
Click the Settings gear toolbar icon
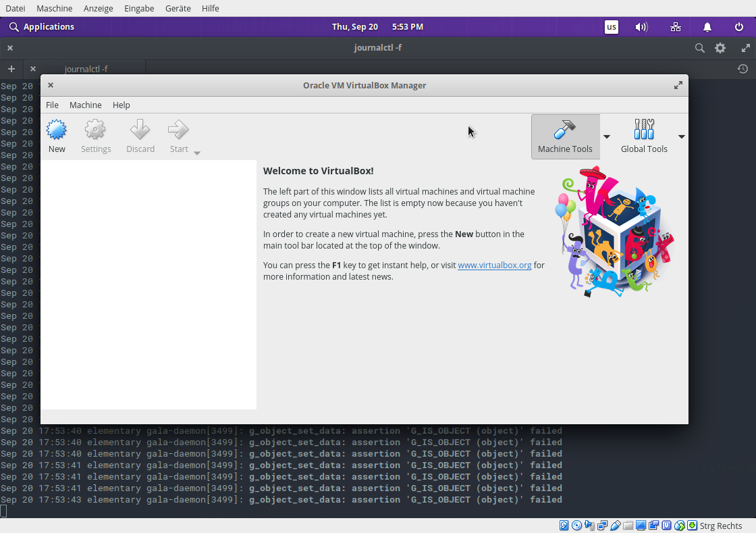[x=95, y=130]
